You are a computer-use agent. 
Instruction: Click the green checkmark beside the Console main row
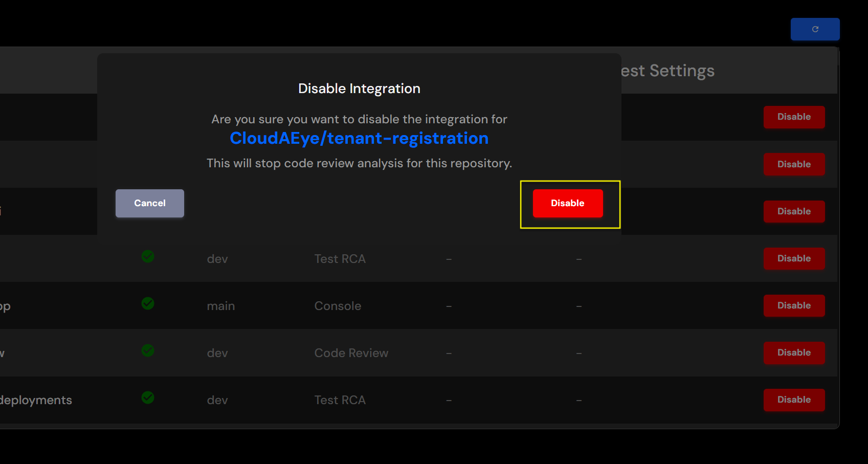[x=148, y=303]
